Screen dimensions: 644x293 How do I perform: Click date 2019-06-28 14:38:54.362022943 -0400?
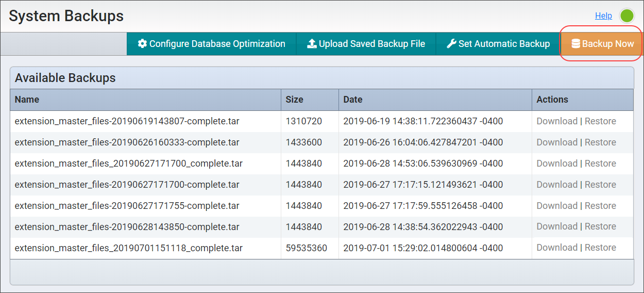tap(423, 226)
